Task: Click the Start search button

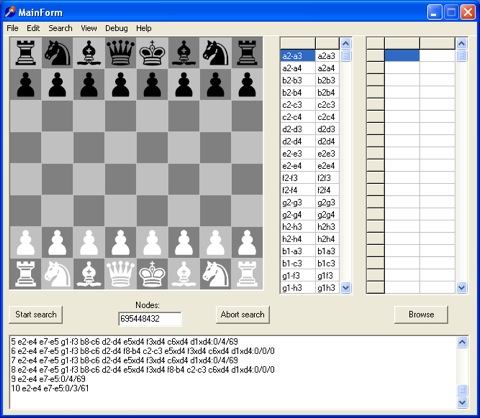Action: click(36, 315)
